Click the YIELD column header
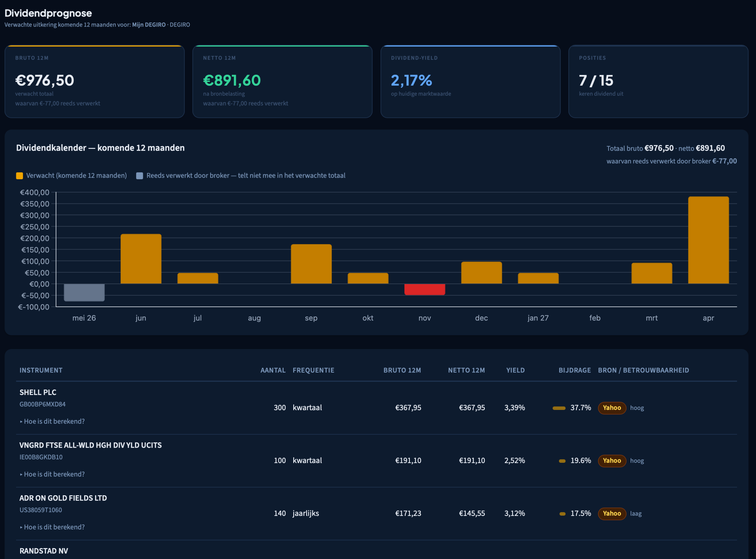The width and height of the screenshot is (756, 559). 515,370
